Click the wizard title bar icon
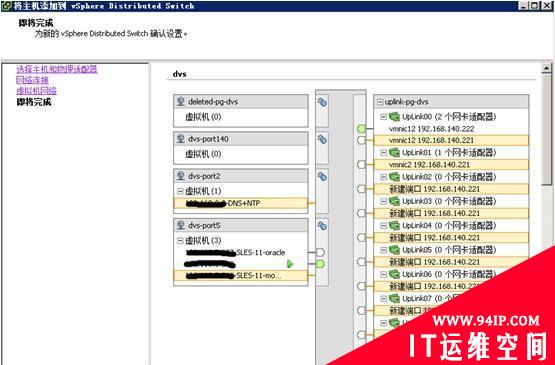Viewport: 555px width, 365px height. point(6,6)
